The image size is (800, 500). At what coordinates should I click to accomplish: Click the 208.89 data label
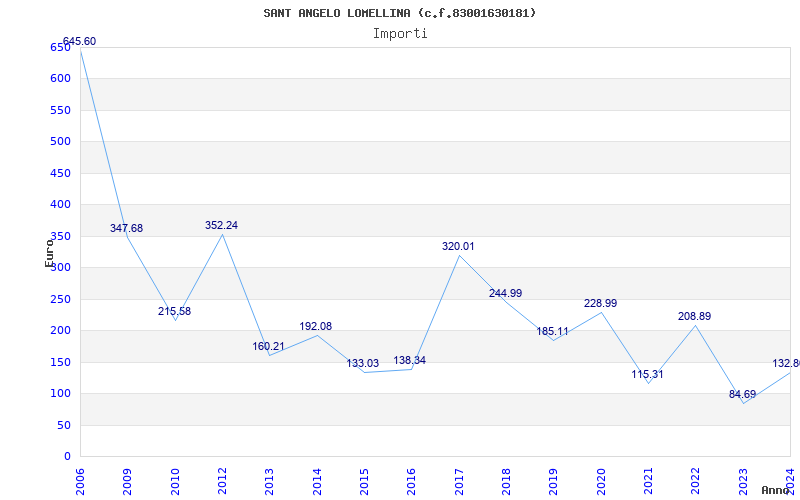pyautogui.click(x=694, y=316)
